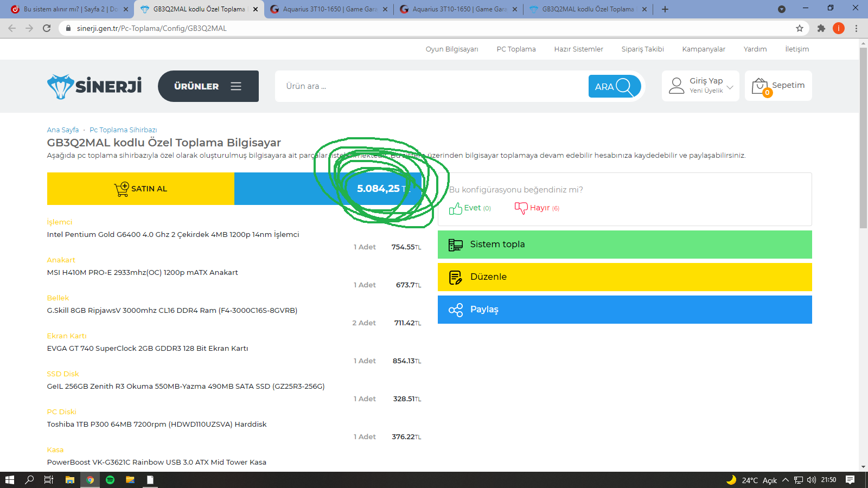Show hidden system tray icons
Image resolution: width=868 pixels, height=488 pixels.
pos(785,480)
